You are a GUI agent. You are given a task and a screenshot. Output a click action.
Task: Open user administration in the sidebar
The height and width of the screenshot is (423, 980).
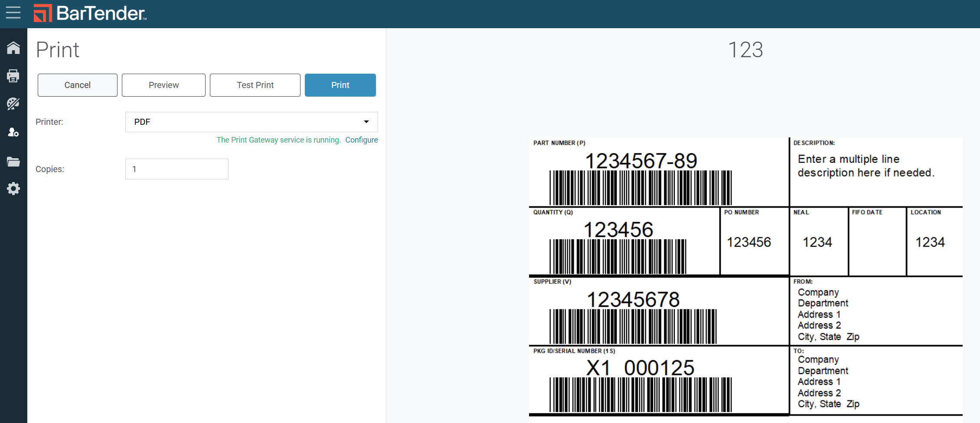(13, 132)
